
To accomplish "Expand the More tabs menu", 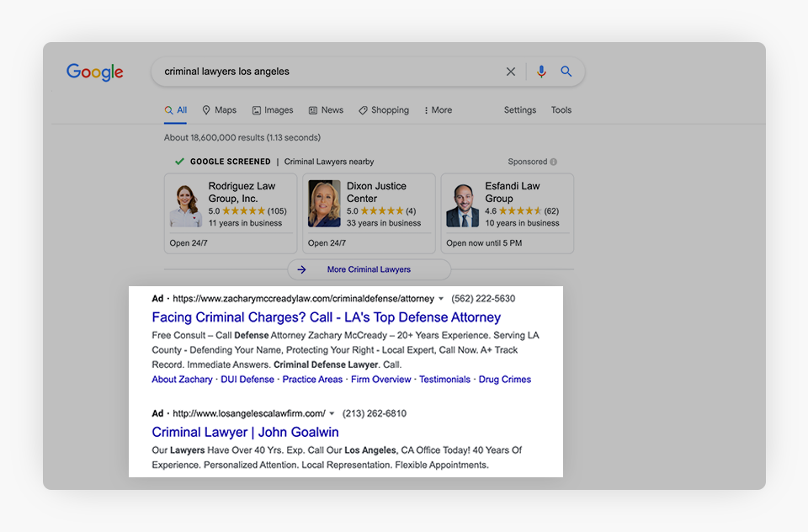I will coord(438,110).
